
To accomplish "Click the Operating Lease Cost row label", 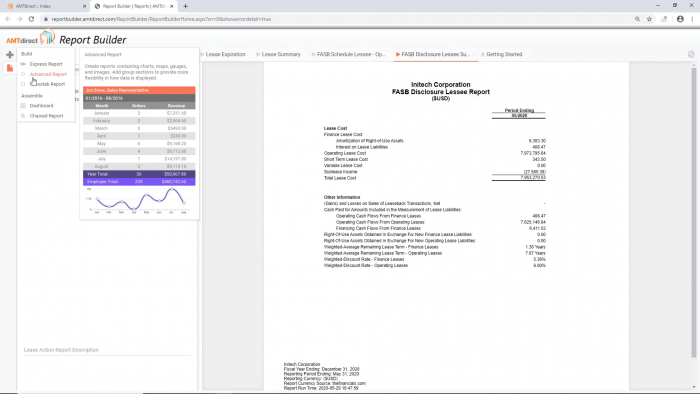I will [x=345, y=153].
